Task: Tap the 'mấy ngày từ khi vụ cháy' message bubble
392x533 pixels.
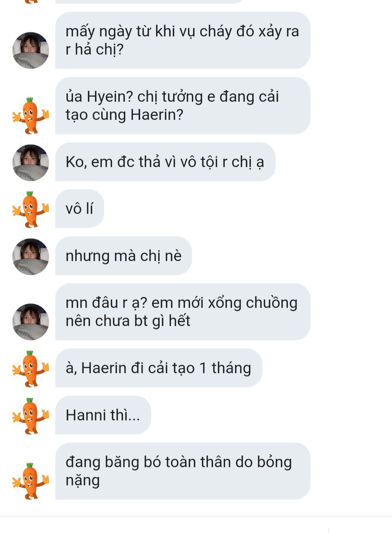Action: click(x=183, y=40)
